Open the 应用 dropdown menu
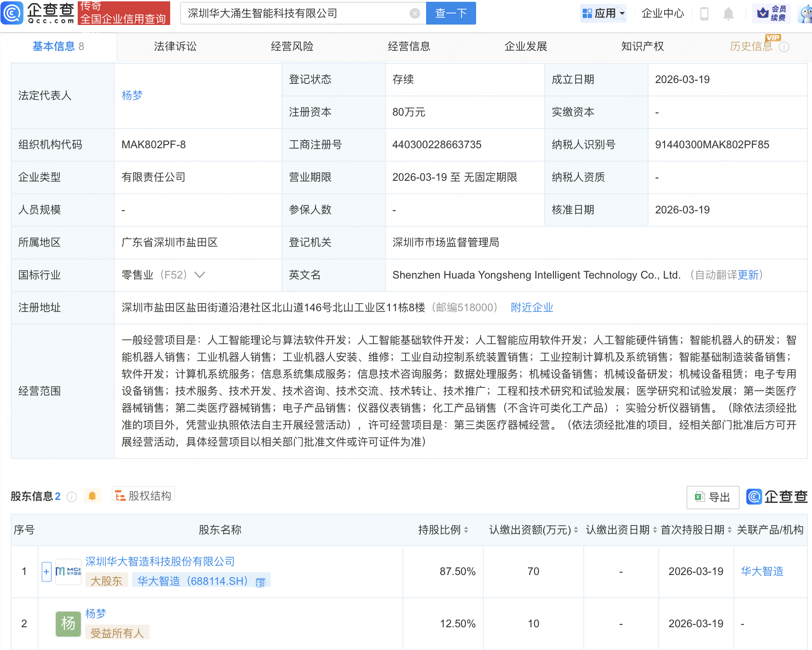Viewport: 812px width, 650px height. tap(603, 13)
